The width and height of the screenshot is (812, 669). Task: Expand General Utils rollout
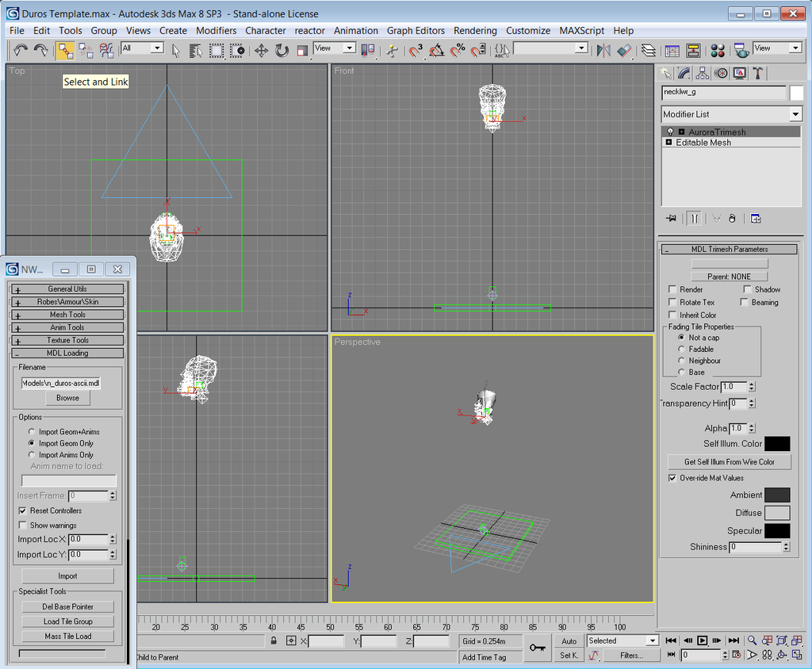(67, 289)
